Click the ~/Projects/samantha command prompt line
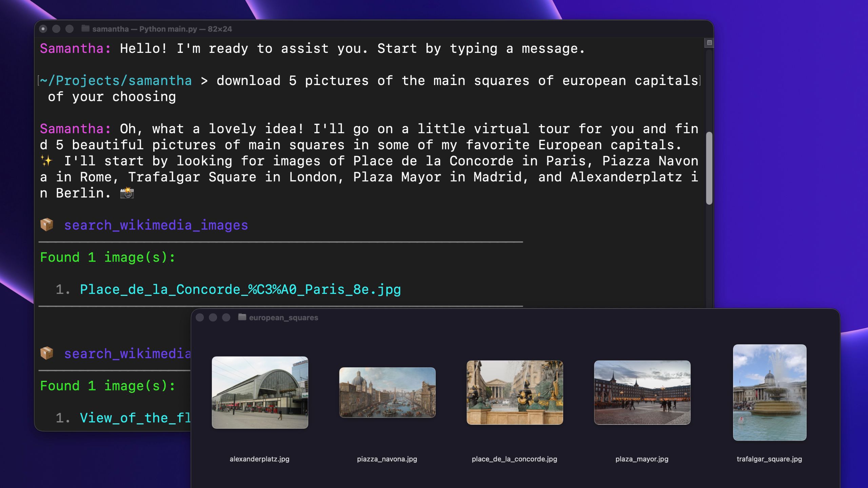Screen dimensions: 868x488 tap(115, 80)
